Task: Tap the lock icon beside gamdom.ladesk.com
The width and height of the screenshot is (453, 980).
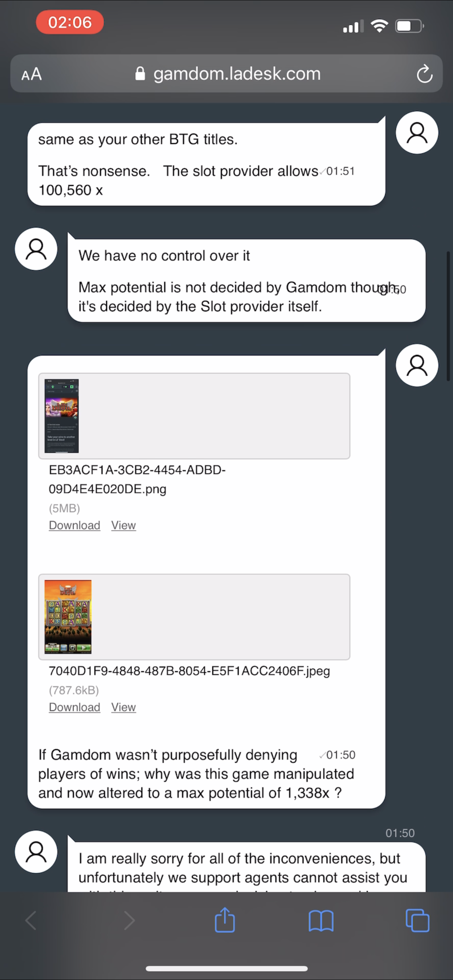Action: (140, 73)
